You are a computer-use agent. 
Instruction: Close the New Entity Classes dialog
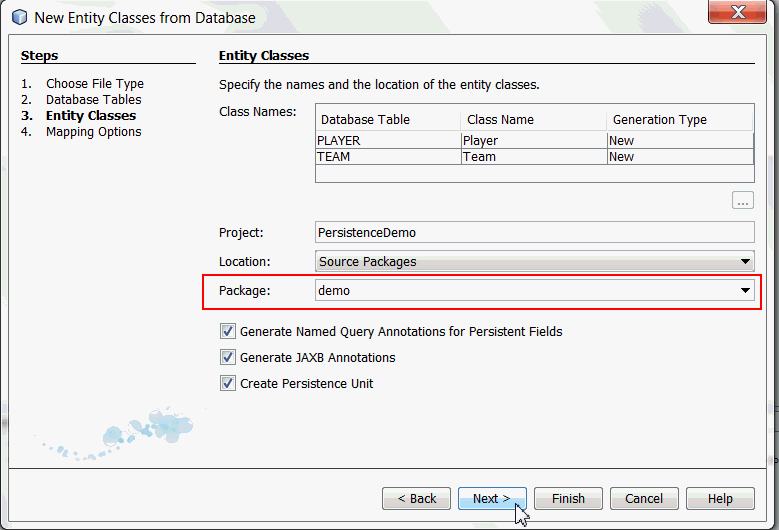coord(737,14)
